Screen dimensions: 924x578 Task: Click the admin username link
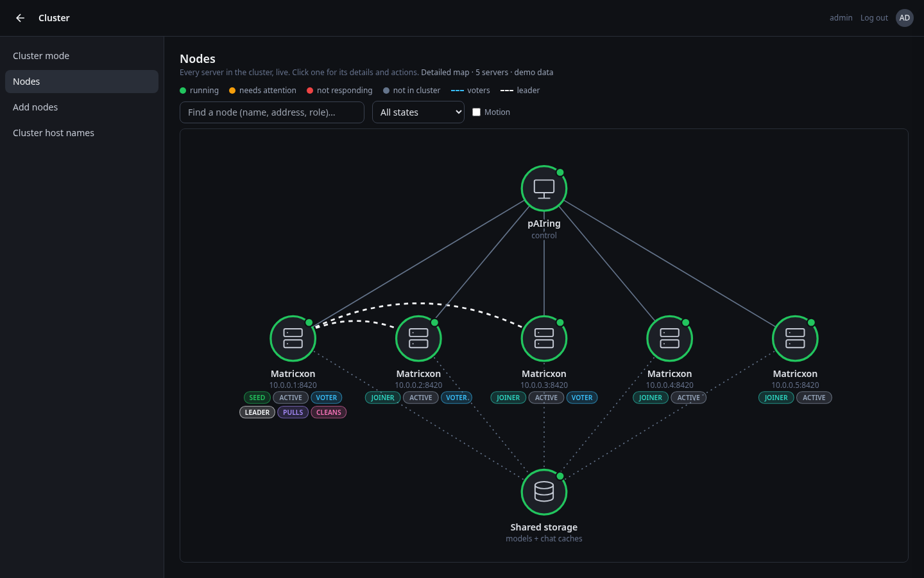[841, 18]
